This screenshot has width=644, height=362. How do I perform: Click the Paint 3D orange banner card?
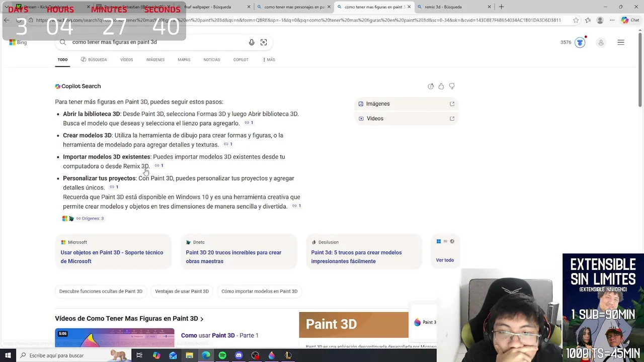tap(354, 325)
